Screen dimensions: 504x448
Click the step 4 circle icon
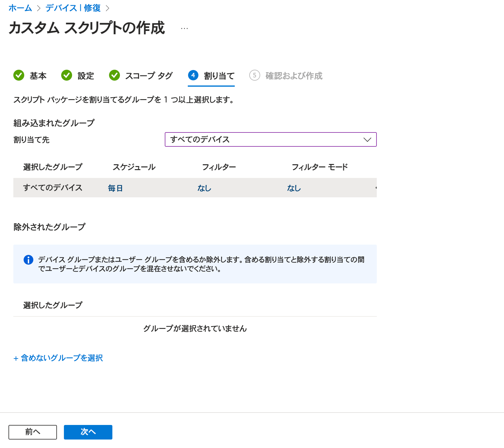pos(193,75)
